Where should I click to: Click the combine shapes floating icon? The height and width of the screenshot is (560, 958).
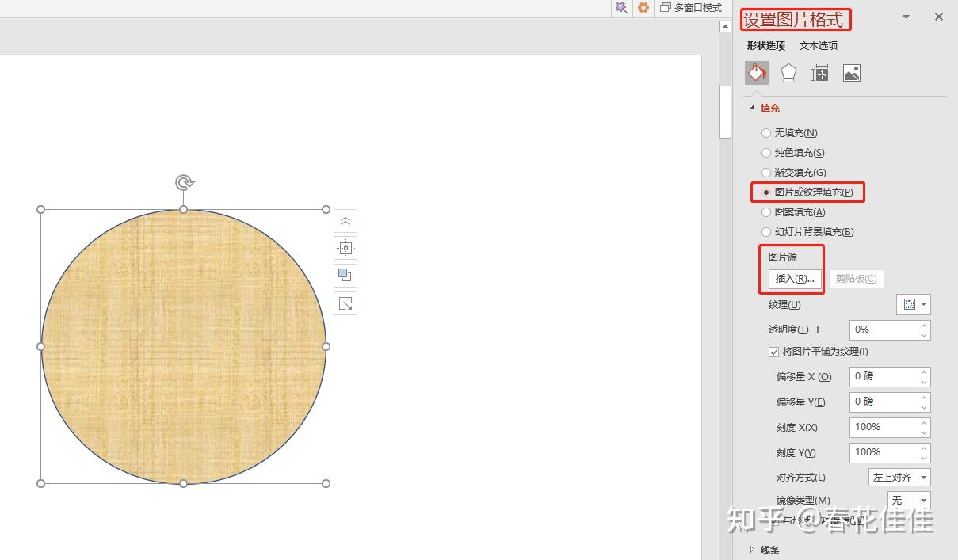point(345,276)
